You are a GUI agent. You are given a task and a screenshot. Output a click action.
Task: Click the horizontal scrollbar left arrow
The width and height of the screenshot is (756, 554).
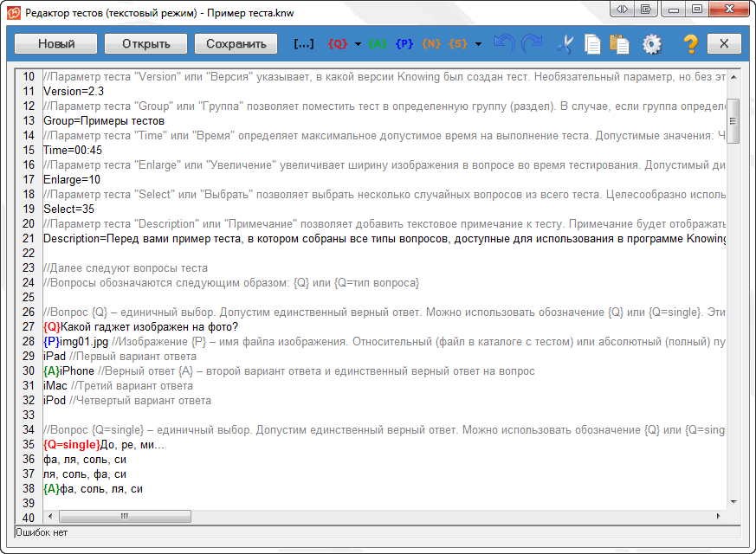coord(50,516)
